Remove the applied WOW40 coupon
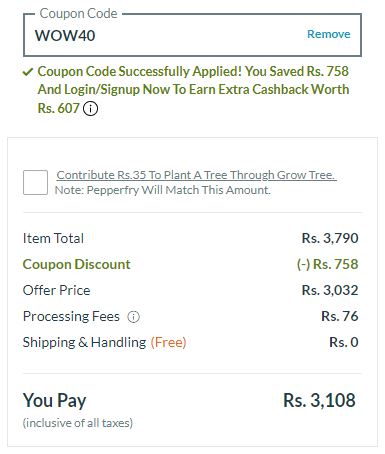Image resolution: width=385 pixels, height=454 pixels. tap(328, 34)
